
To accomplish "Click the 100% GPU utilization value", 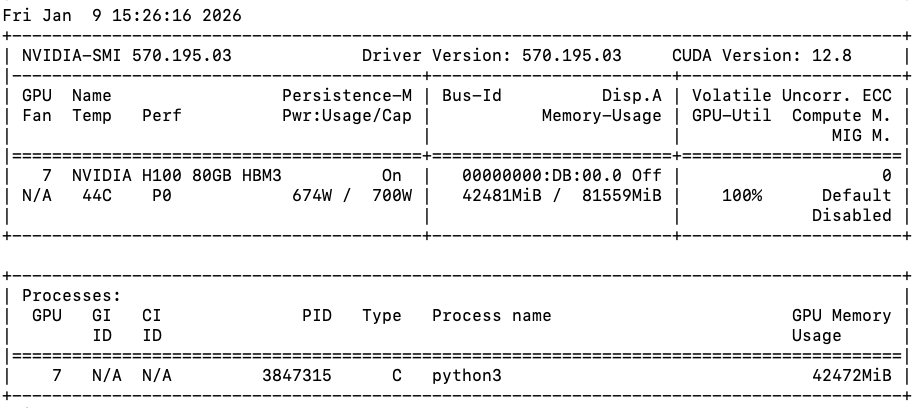I will [742, 196].
